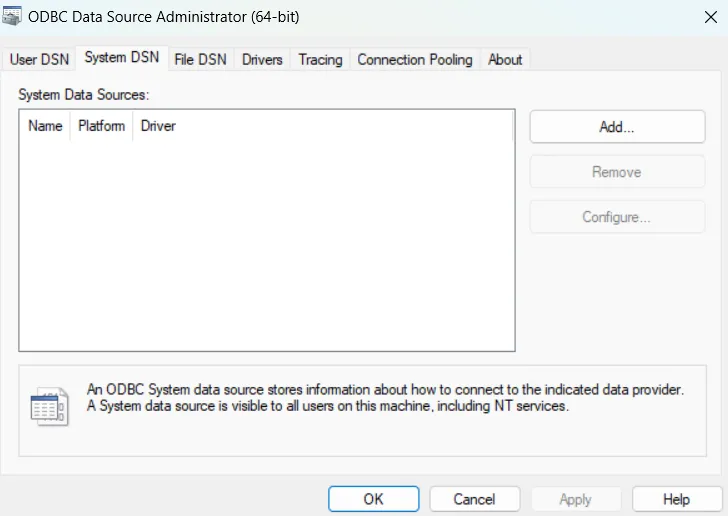
Task: Click the ODBC Administrator title bar icon
Action: pyautogui.click(x=12, y=16)
